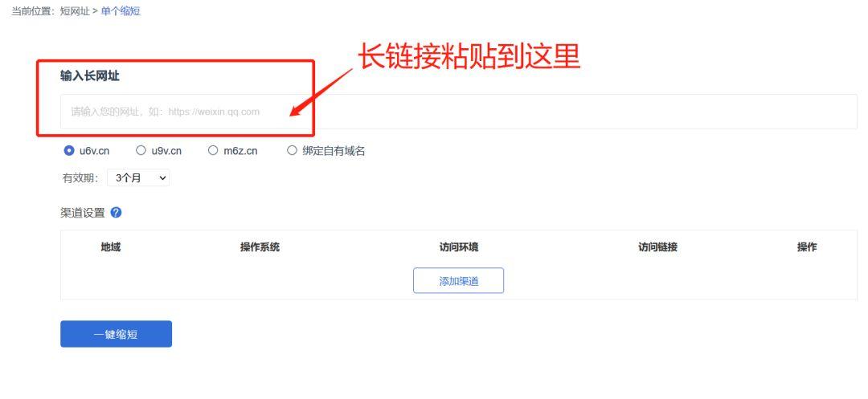Open the 有效期 3个月 dropdown
This screenshot has width=868, height=399.
pos(138,178)
